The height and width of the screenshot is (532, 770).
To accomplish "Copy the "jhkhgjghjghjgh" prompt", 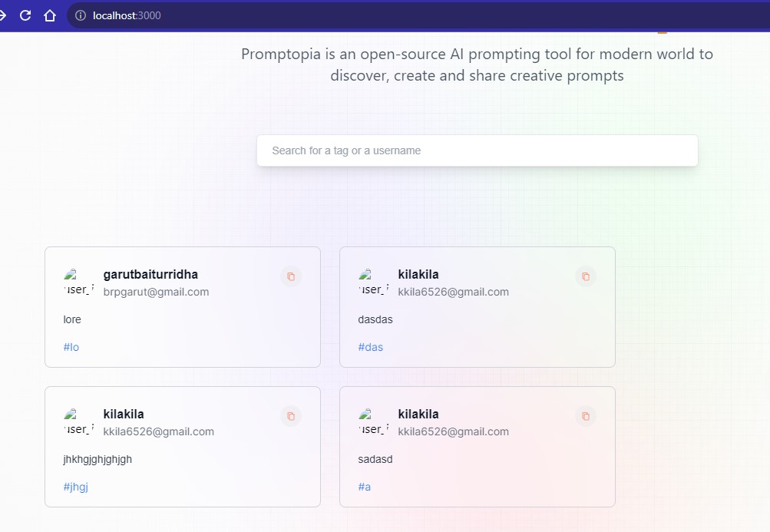I will point(291,416).
